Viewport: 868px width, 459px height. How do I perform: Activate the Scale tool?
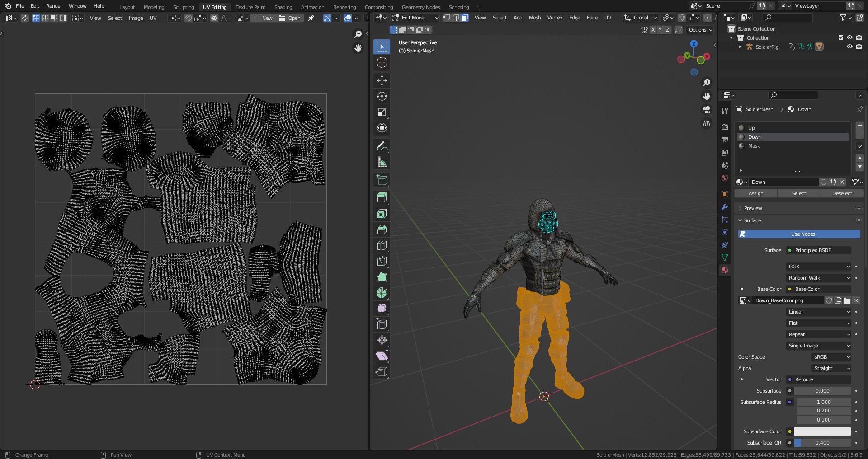[x=382, y=112]
